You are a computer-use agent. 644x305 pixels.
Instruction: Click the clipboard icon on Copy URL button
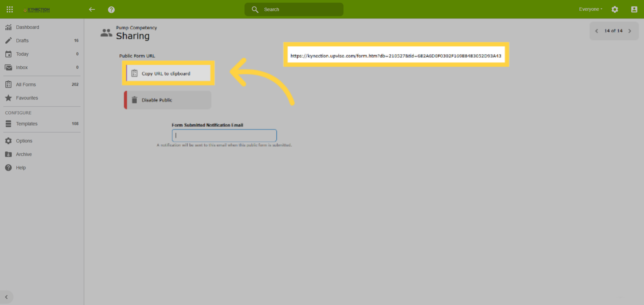click(x=134, y=73)
